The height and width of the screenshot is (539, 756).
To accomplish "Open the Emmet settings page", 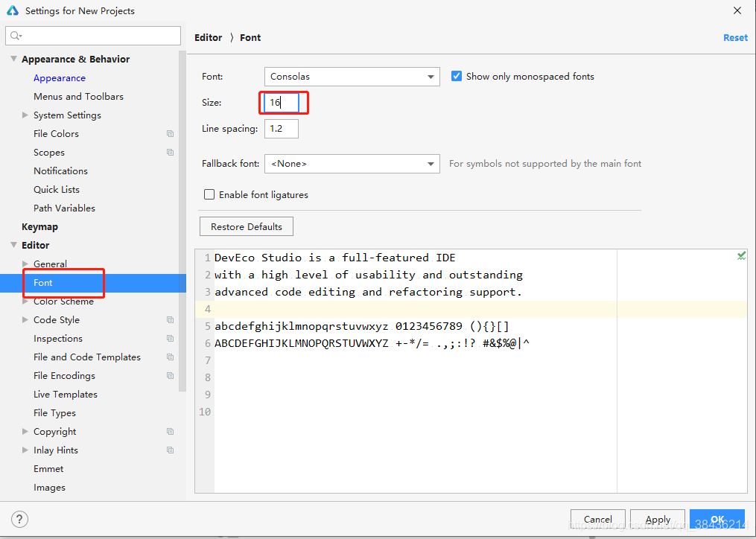I will [x=48, y=468].
